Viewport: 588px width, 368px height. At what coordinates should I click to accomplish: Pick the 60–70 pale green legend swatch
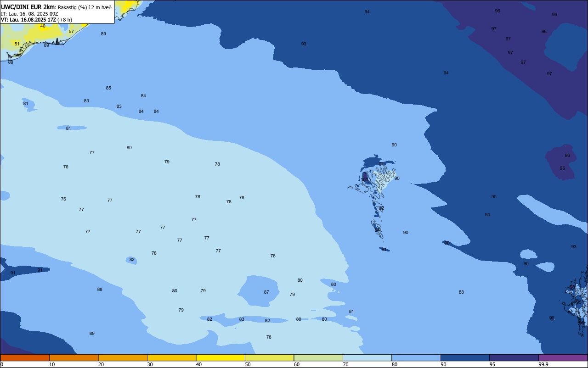318,357
